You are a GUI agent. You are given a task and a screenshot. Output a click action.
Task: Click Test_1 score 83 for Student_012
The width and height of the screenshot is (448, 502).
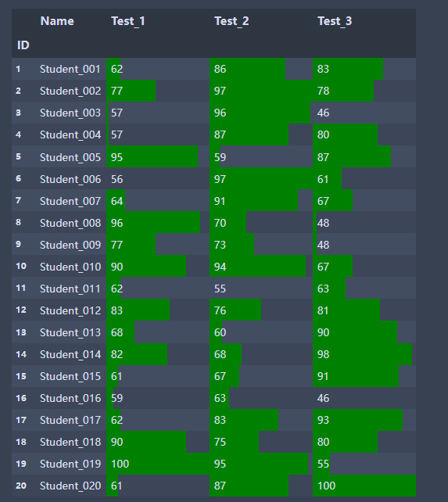pyautogui.click(x=158, y=310)
